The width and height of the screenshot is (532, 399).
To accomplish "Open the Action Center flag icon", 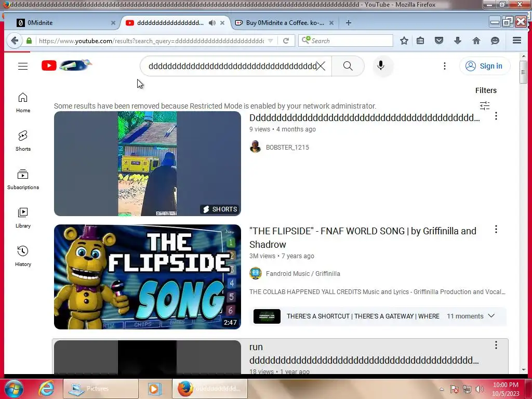I will [454, 389].
